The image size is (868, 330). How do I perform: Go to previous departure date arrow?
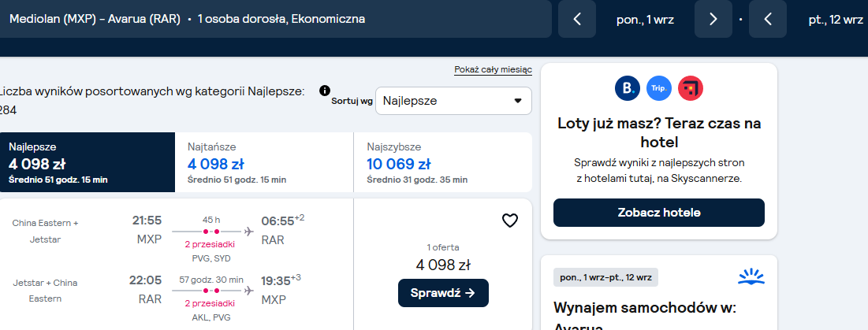577,20
